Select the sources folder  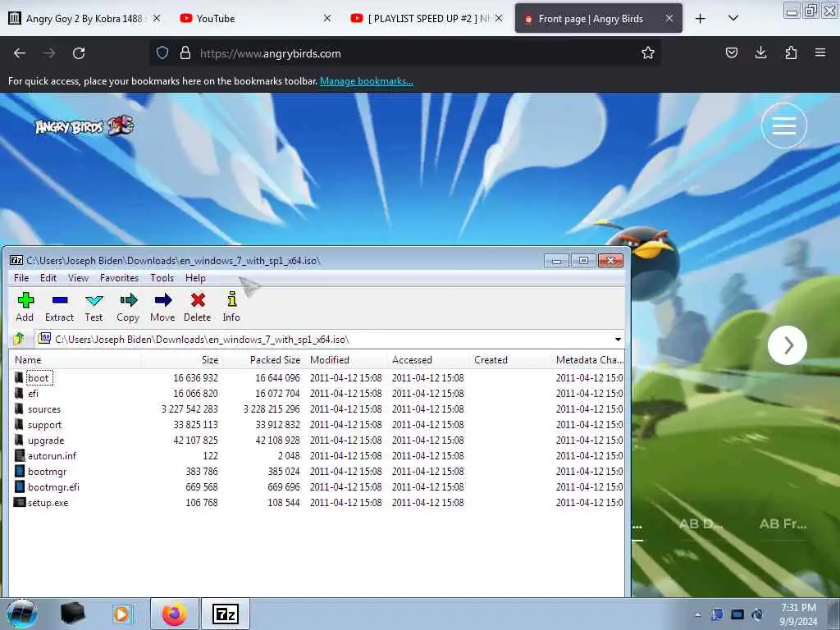(x=44, y=409)
